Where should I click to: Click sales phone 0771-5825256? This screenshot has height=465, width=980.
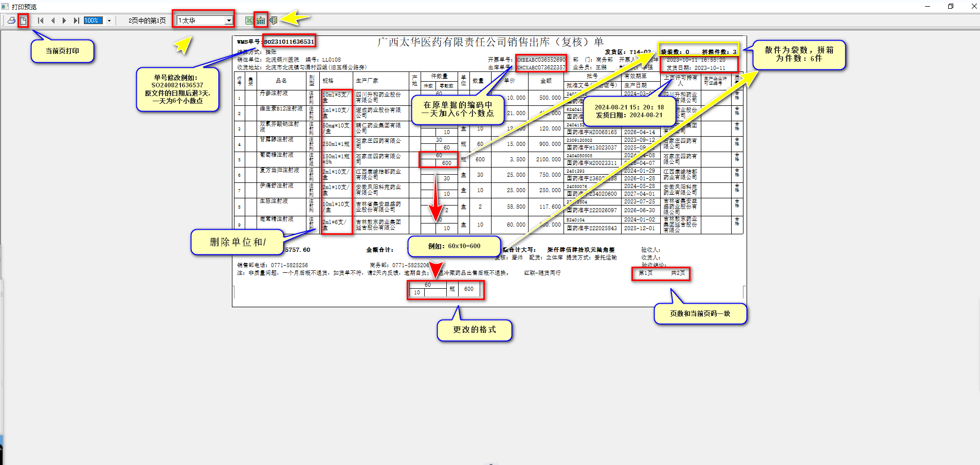289,266
